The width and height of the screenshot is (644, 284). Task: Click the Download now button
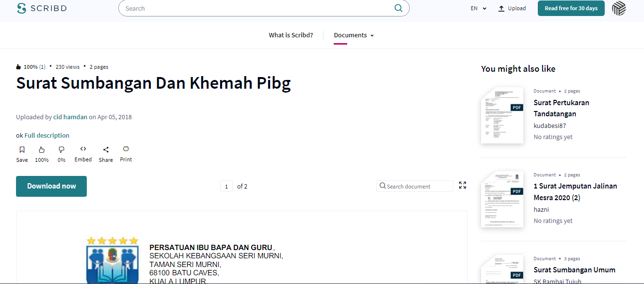[x=51, y=186]
